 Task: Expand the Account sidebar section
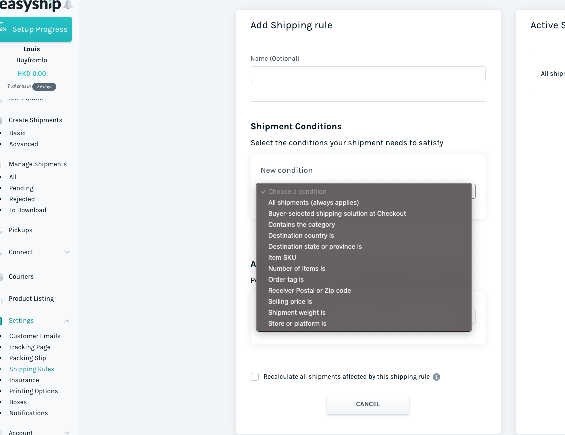click(67, 432)
